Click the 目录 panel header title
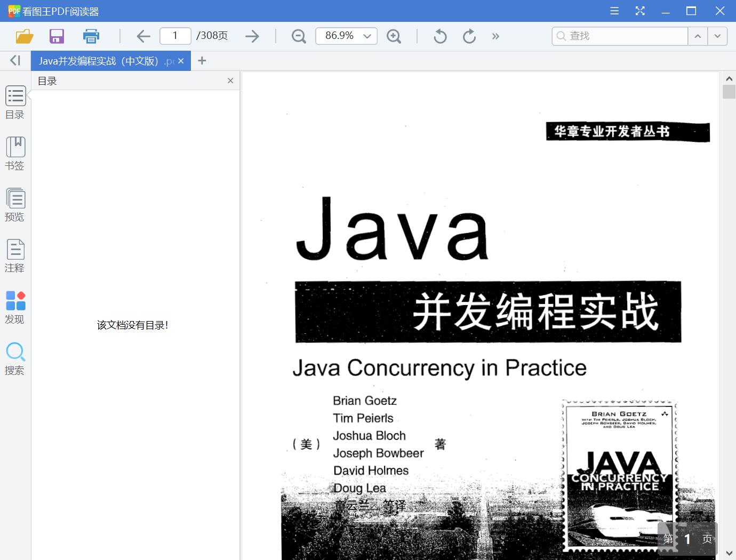This screenshot has height=560, width=736. (x=47, y=81)
